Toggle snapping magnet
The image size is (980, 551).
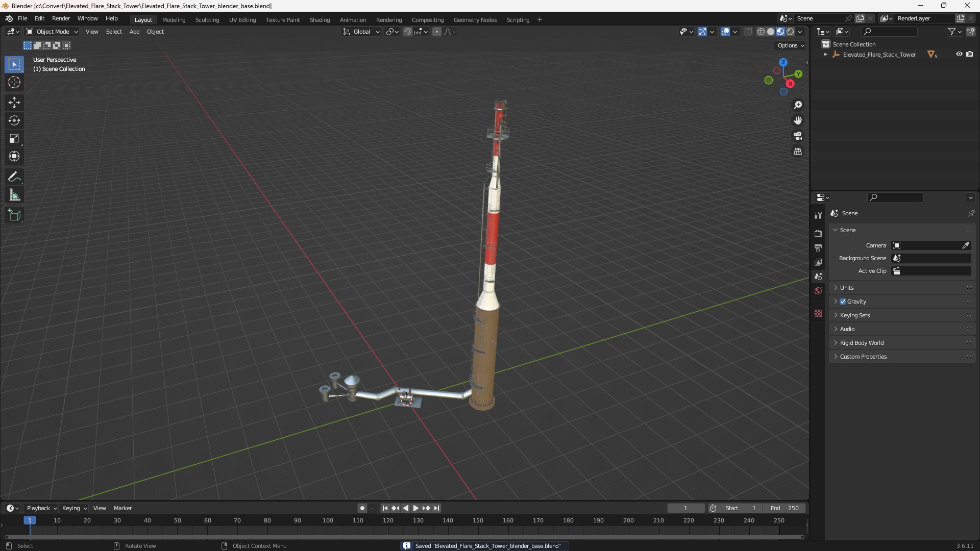click(x=407, y=32)
